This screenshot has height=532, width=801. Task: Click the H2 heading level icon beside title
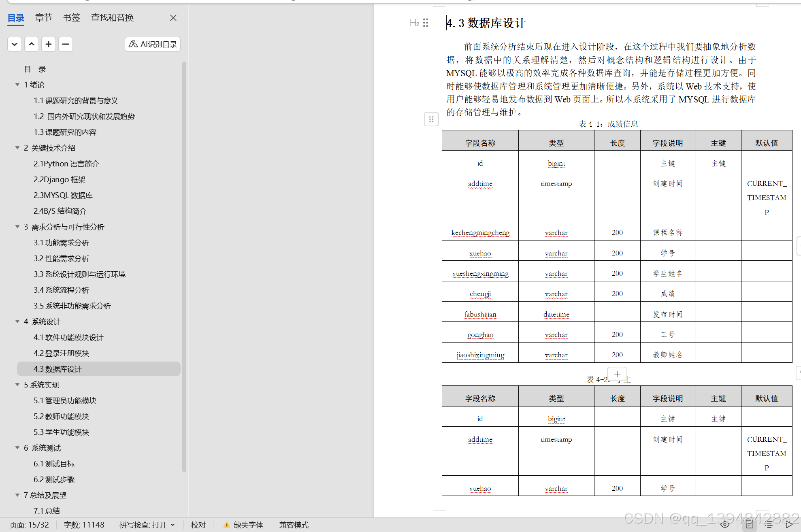tap(414, 23)
